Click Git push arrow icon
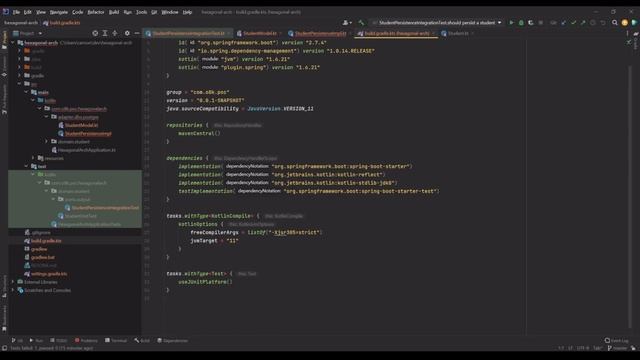 tap(583, 23)
